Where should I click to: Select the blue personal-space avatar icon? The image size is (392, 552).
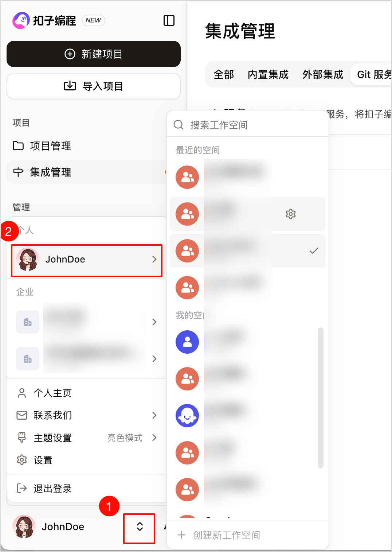point(187,342)
